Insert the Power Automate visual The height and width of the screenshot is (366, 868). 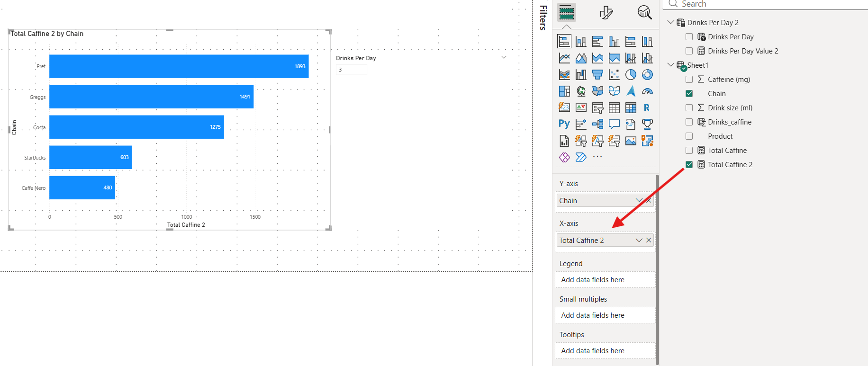[581, 157]
